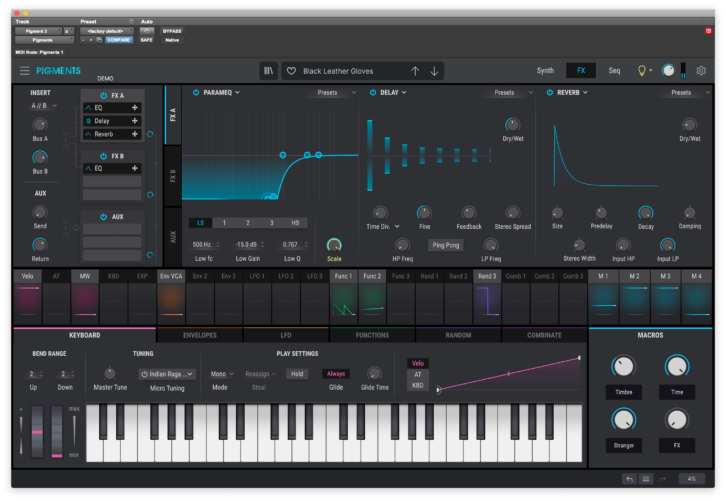Click the redo arrow in bottom bar
This screenshot has width=726, height=501.
[663, 479]
